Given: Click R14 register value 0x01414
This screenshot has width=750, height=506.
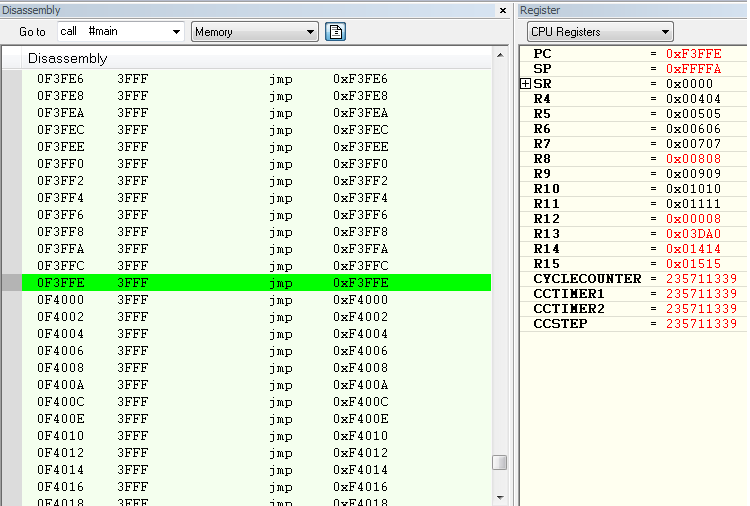Looking at the screenshot, I should (694, 249).
